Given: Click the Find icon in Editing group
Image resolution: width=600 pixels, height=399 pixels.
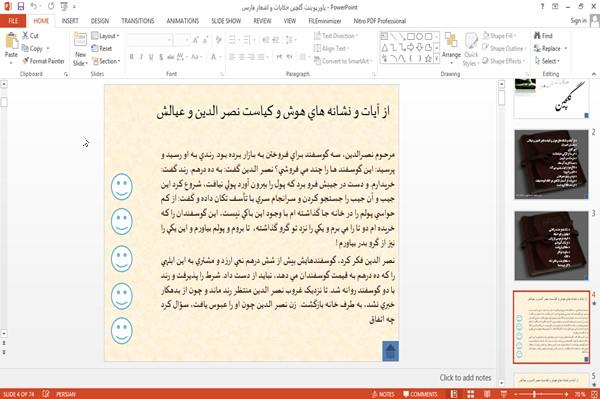Looking at the screenshot, I should pos(543,36).
